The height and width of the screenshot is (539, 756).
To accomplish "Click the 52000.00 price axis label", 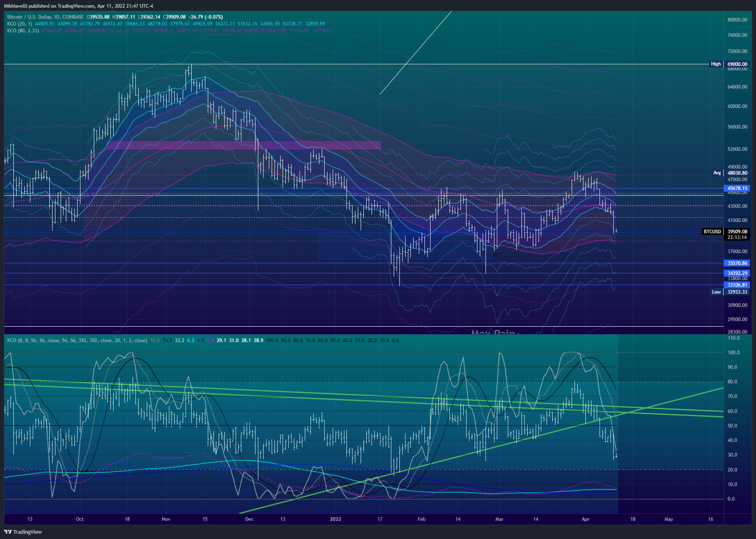I will [737, 149].
